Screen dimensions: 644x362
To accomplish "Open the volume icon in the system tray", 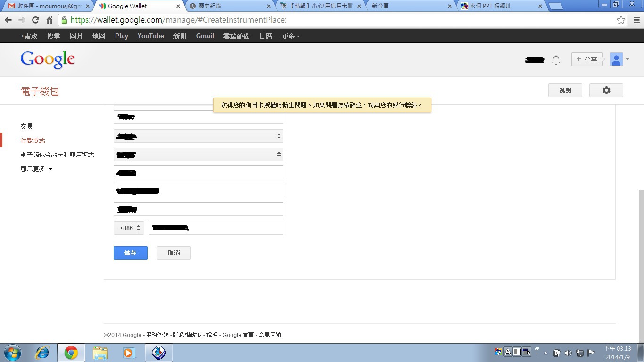I will [568, 353].
